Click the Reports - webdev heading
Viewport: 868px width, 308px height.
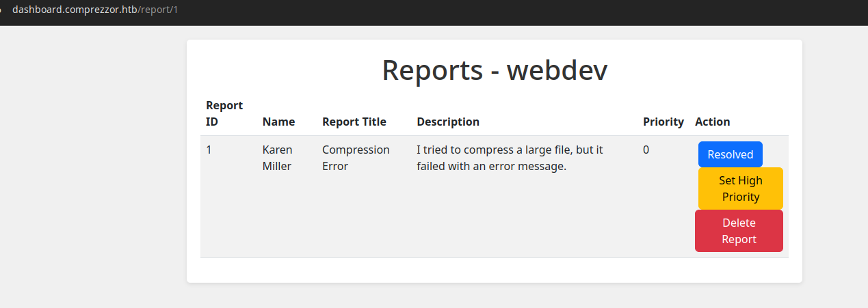point(495,70)
